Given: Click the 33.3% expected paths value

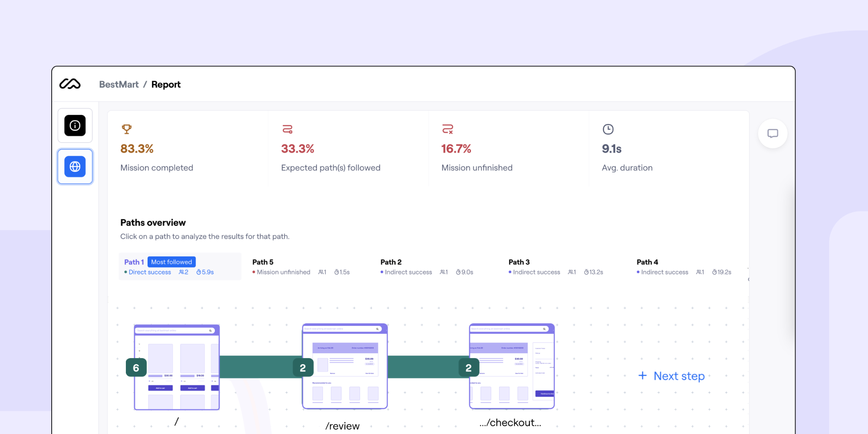Looking at the screenshot, I should (x=297, y=148).
